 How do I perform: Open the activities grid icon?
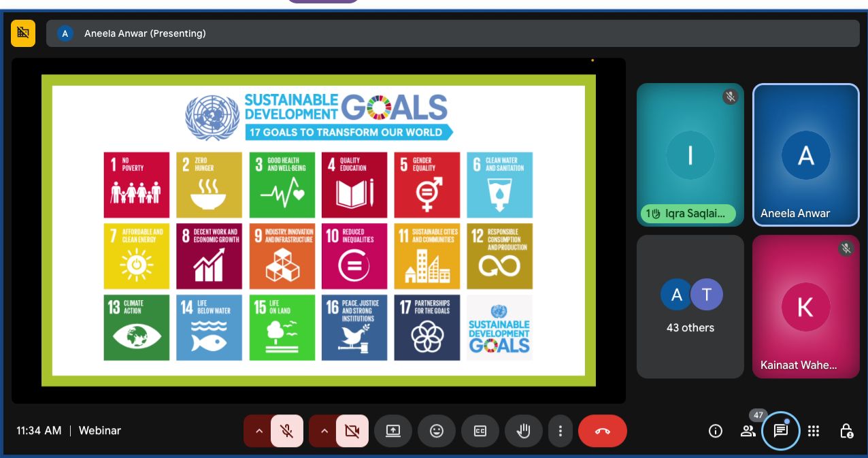click(814, 431)
